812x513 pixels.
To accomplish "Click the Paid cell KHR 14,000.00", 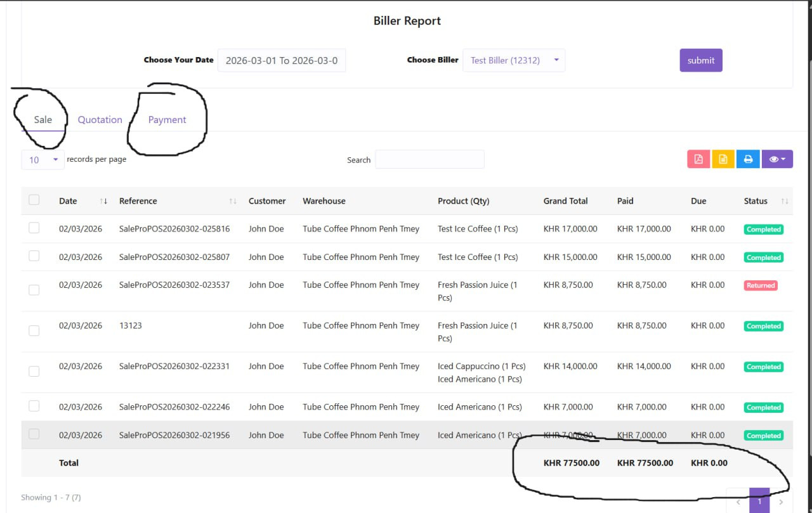I will point(644,366).
